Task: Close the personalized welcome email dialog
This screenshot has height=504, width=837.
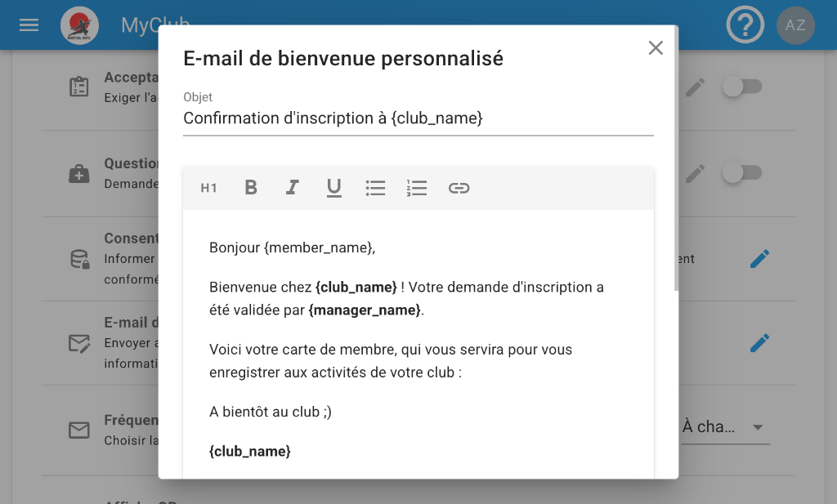Action: pyautogui.click(x=656, y=48)
